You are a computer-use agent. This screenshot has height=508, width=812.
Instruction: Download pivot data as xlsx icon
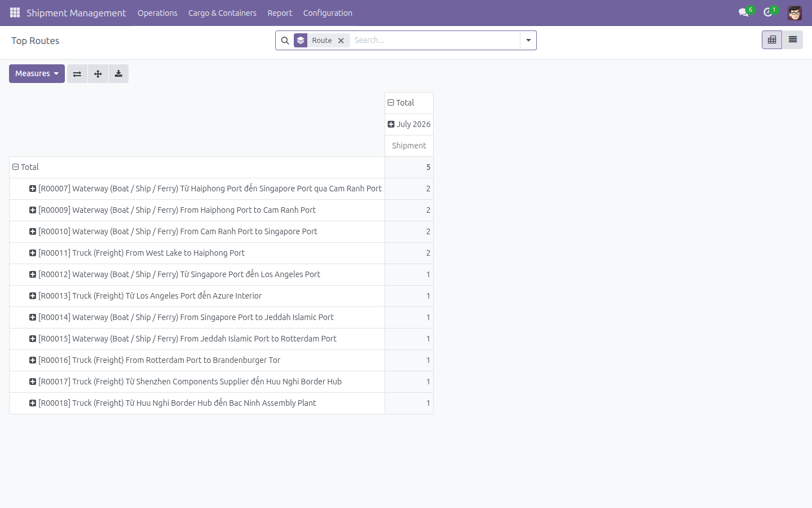click(118, 74)
